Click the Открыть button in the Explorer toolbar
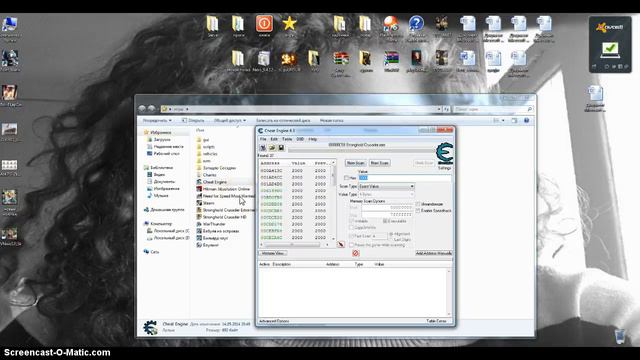The image size is (640, 360). [193, 120]
